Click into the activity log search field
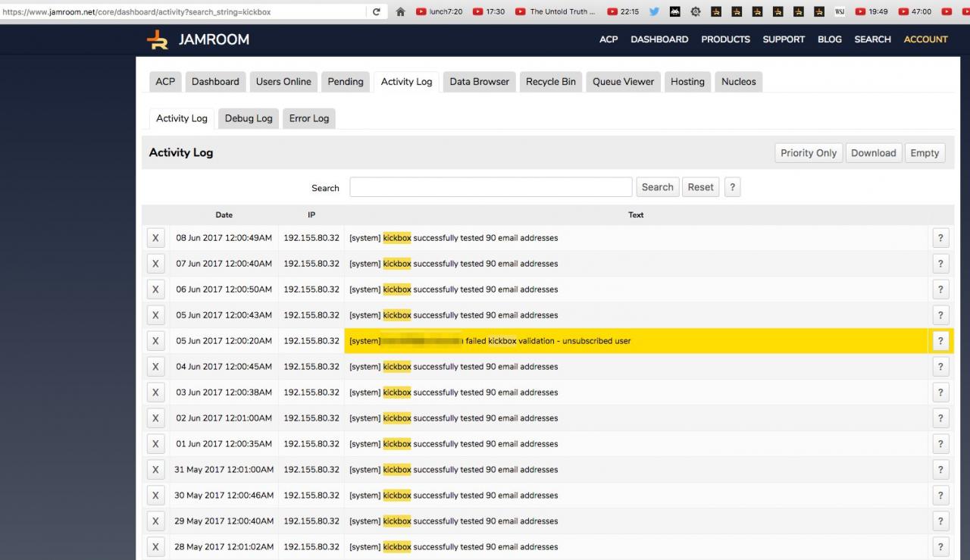The image size is (970, 560). tap(490, 187)
